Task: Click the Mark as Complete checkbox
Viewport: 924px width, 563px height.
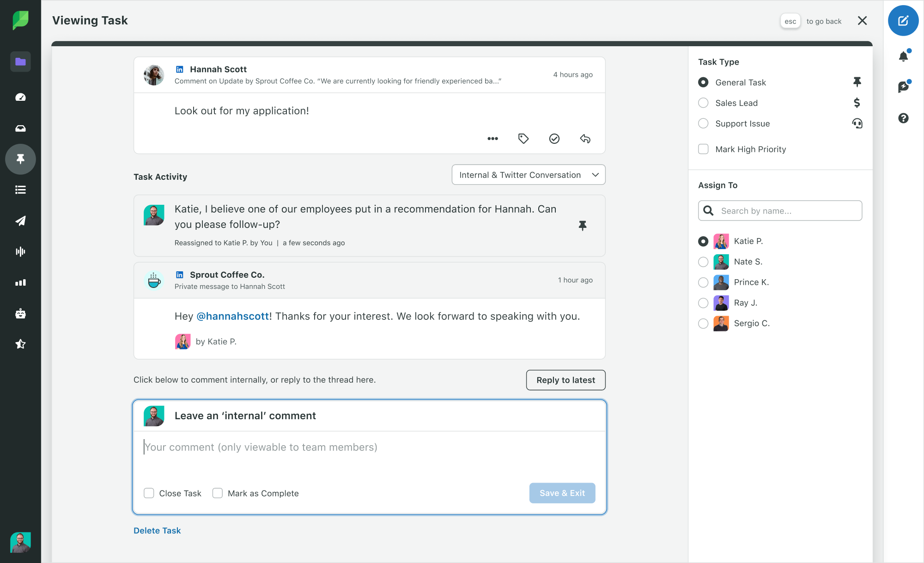Action: (x=217, y=493)
